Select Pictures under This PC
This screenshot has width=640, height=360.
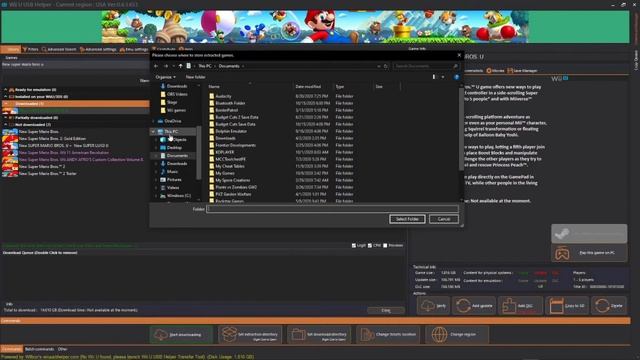173,180
